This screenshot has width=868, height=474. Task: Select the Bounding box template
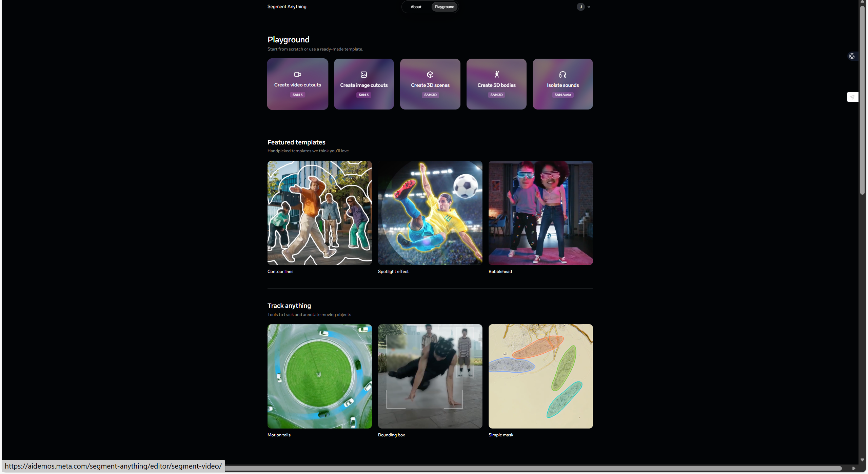pyautogui.click(x=430, y=376)
